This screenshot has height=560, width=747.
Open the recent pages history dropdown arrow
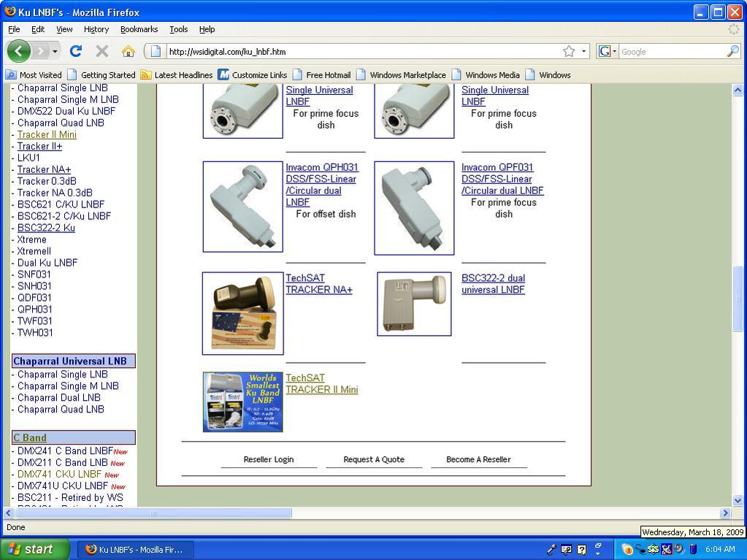55,51
